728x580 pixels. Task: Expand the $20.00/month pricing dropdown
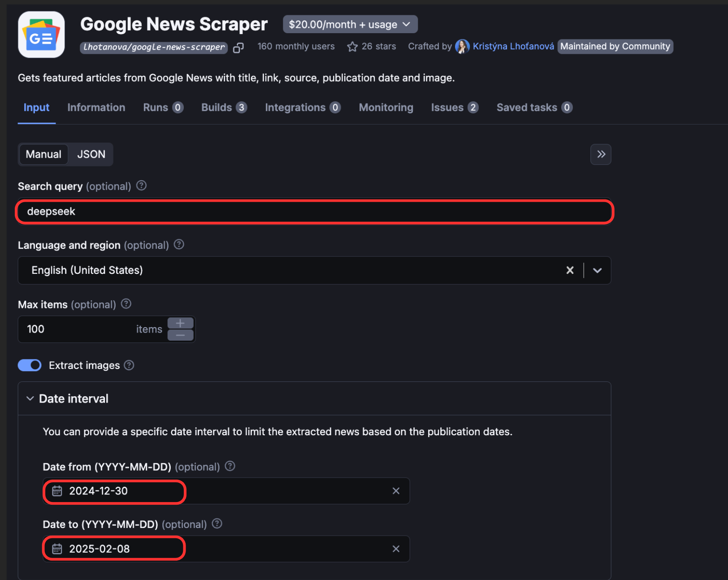(x=406, y=24)
